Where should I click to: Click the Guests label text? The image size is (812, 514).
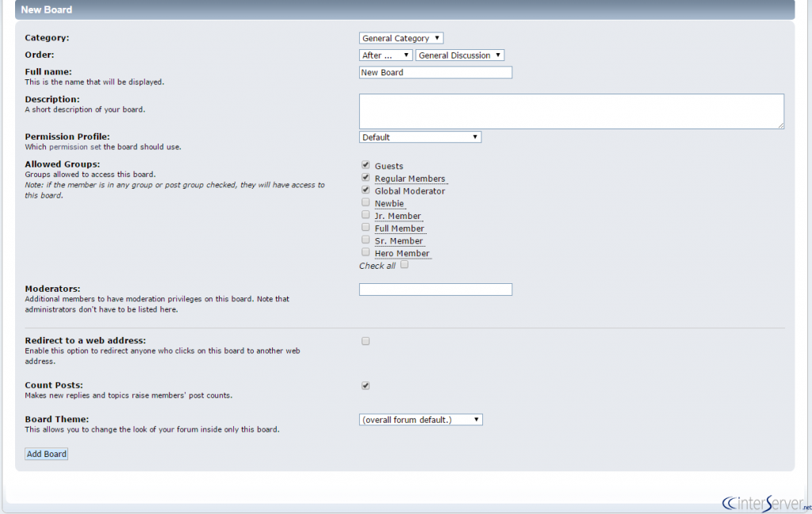(389, 167)
